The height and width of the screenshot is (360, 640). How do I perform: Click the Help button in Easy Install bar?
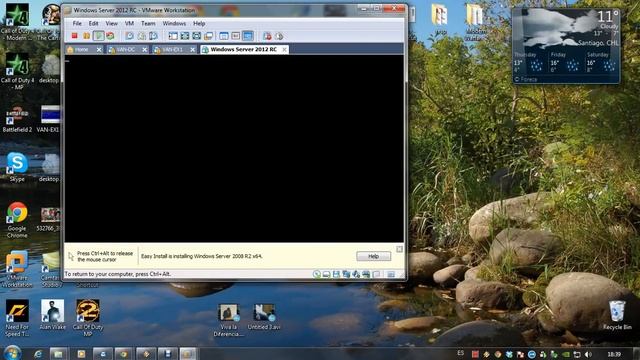(373, 256)
